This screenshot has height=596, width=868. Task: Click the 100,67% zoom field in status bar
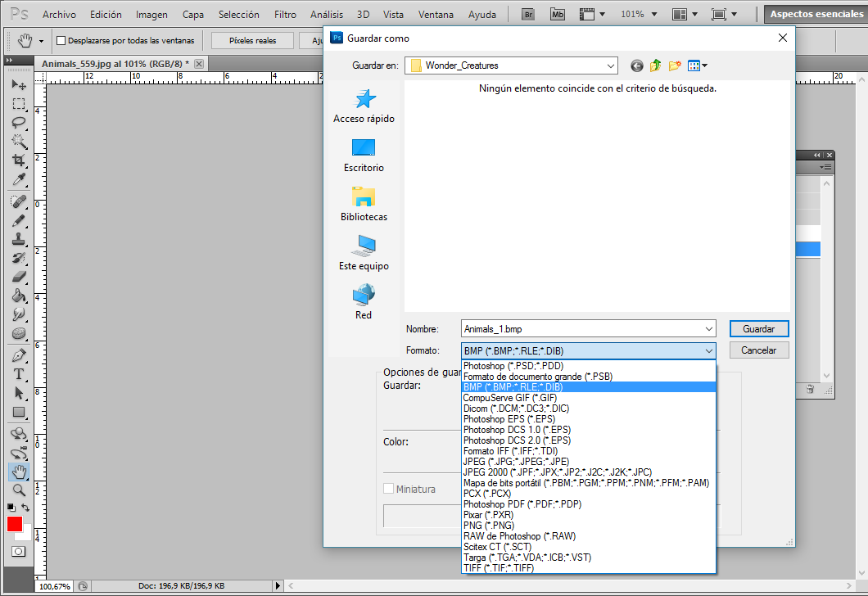55,586
